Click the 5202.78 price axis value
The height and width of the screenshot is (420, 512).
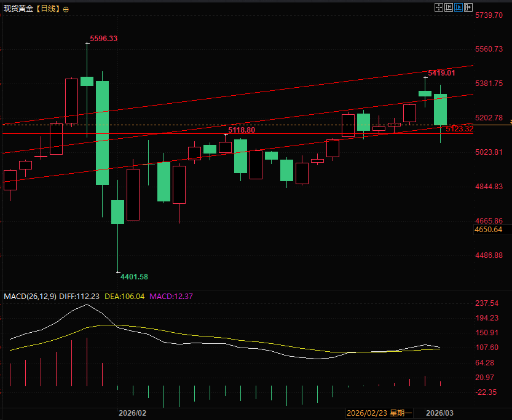pos(489,118)
